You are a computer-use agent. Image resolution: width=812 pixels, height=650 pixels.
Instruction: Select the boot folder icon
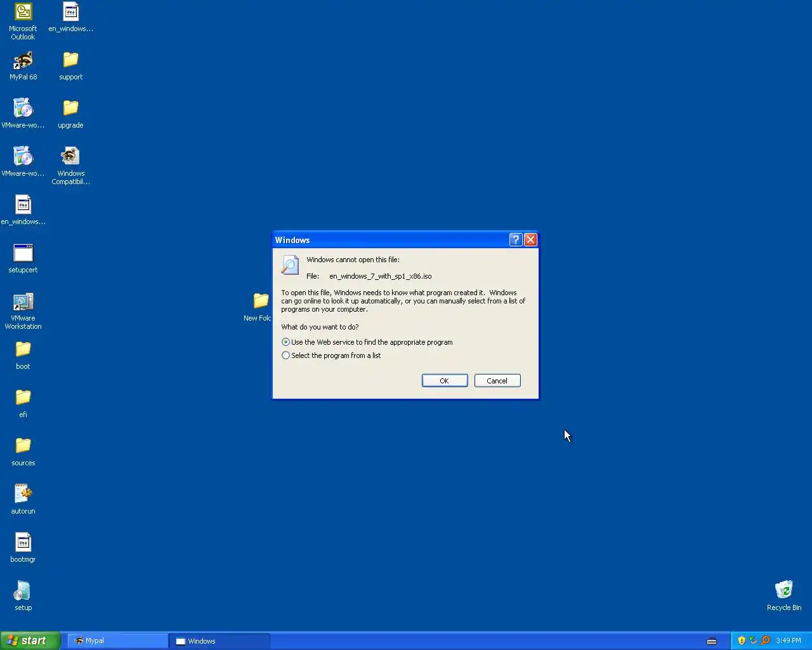coord(23,355)
